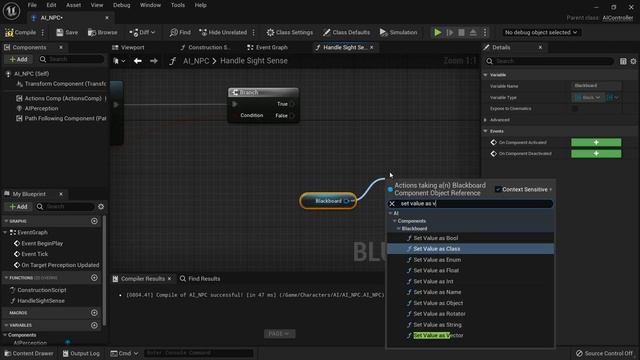Click the Stop playback icon
Viewport: 640px width, 360px height.
[x=461, y=32]
